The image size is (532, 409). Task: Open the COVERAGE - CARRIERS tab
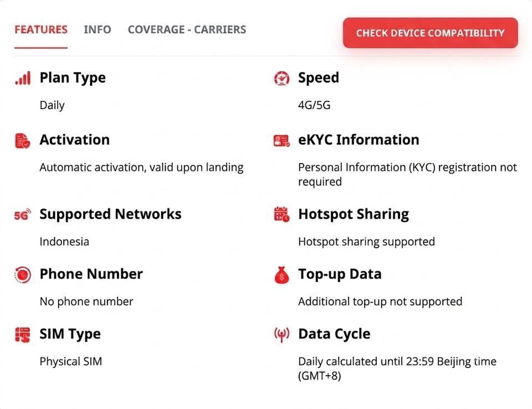[187, 29]
